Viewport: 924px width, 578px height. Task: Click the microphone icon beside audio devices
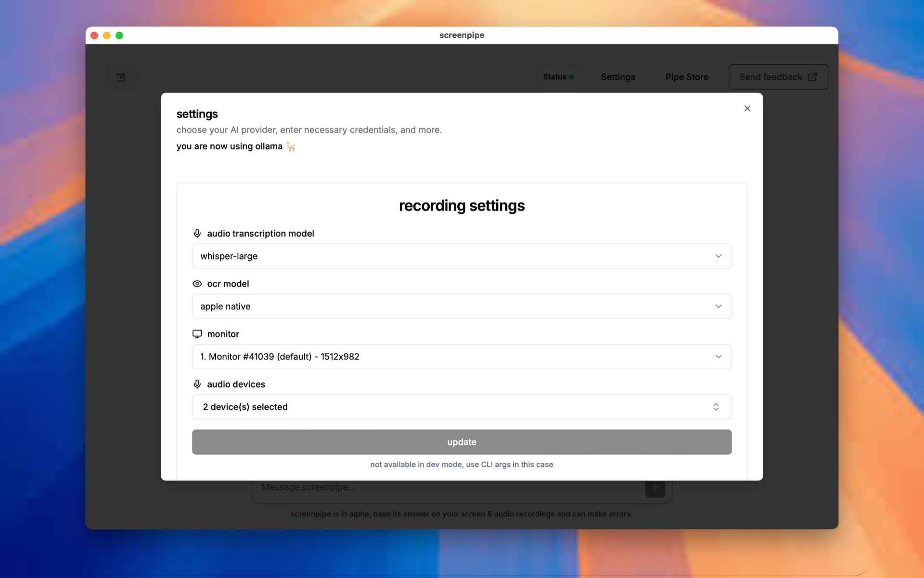point(197,384)
